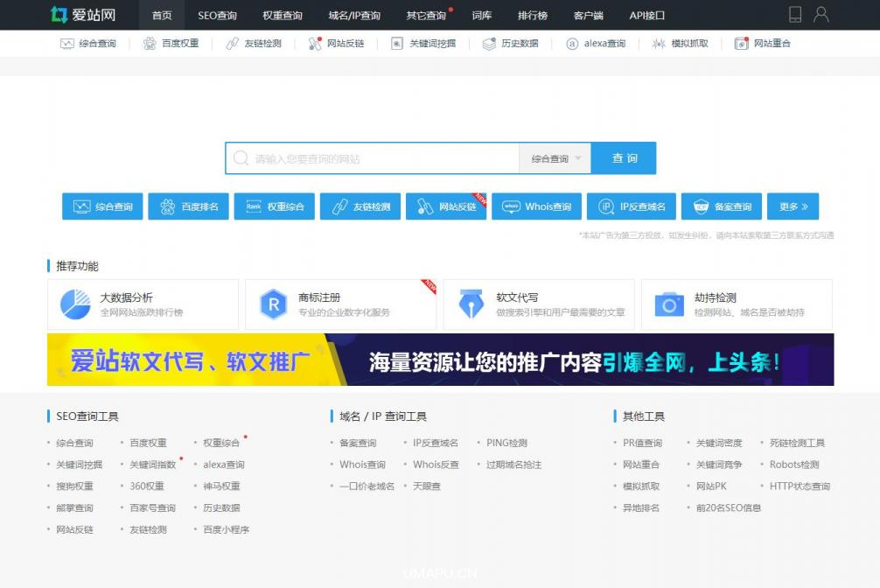Click the 查询 search button
This screenshot has height=588, width=880.
(623, 157)
